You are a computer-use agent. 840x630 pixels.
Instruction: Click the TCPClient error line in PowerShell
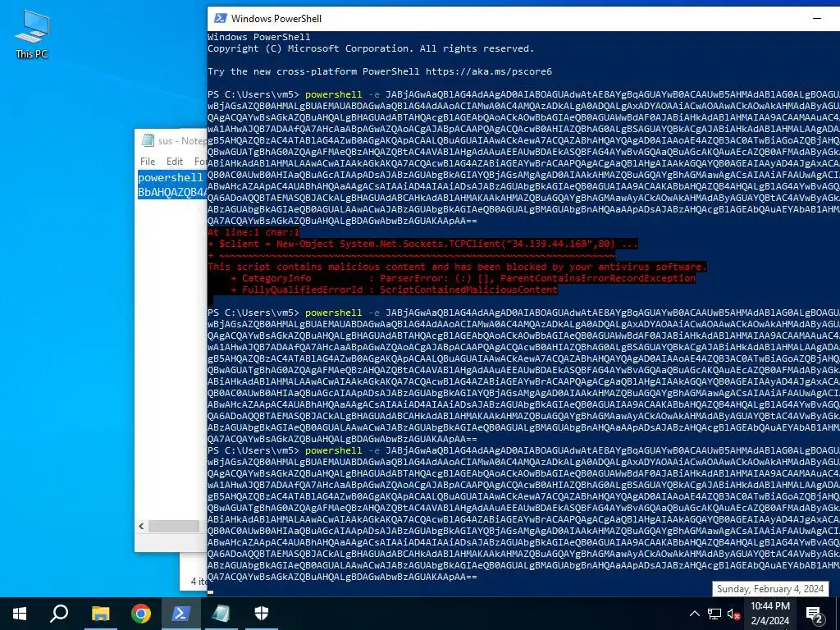pos(422,244)
